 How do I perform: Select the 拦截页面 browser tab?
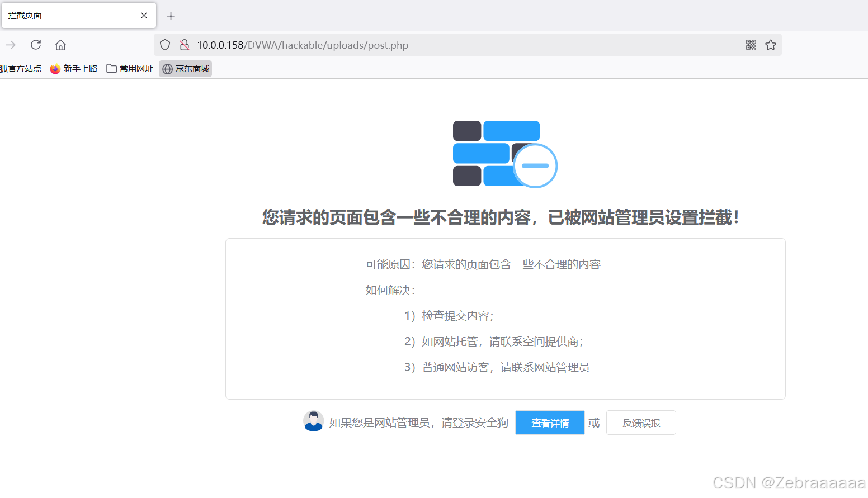[79, 16]
